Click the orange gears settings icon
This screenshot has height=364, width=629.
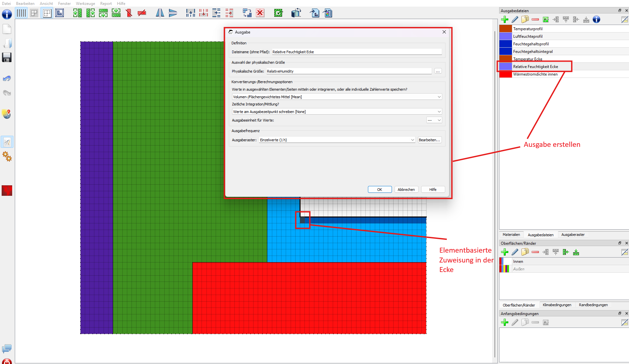(x=7, y=156)
